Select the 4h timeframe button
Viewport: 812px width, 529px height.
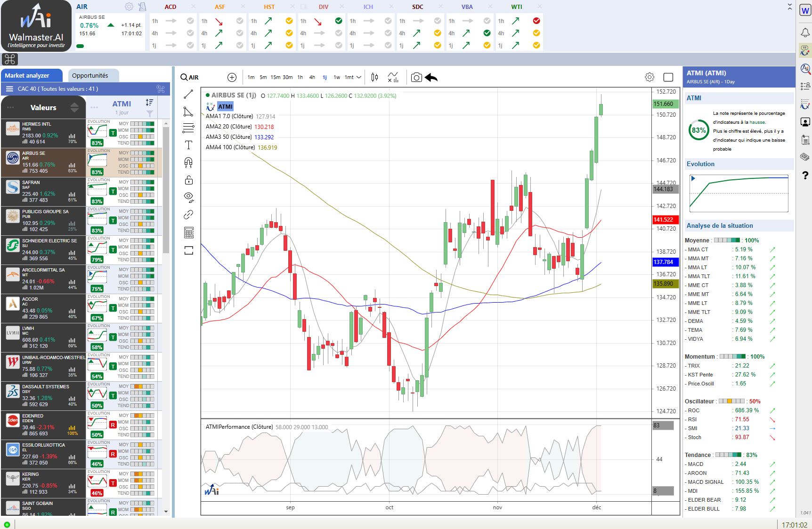coord(312,78)
